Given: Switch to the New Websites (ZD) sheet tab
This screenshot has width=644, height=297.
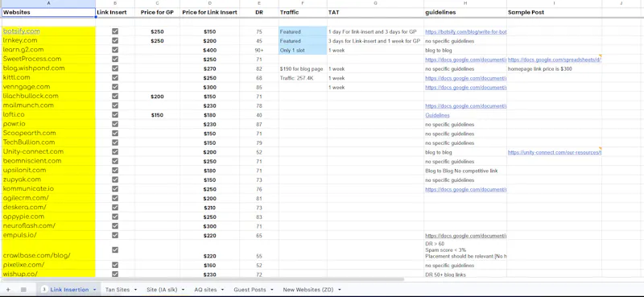Looking at the screenshot, I should [x=308, y=290].
